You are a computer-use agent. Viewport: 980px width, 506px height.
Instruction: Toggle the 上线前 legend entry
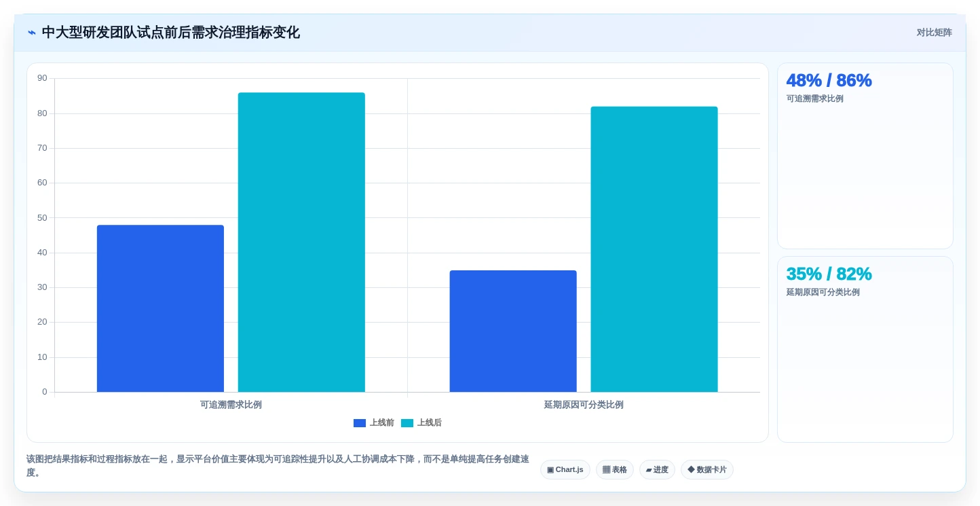tap(374, 422)
